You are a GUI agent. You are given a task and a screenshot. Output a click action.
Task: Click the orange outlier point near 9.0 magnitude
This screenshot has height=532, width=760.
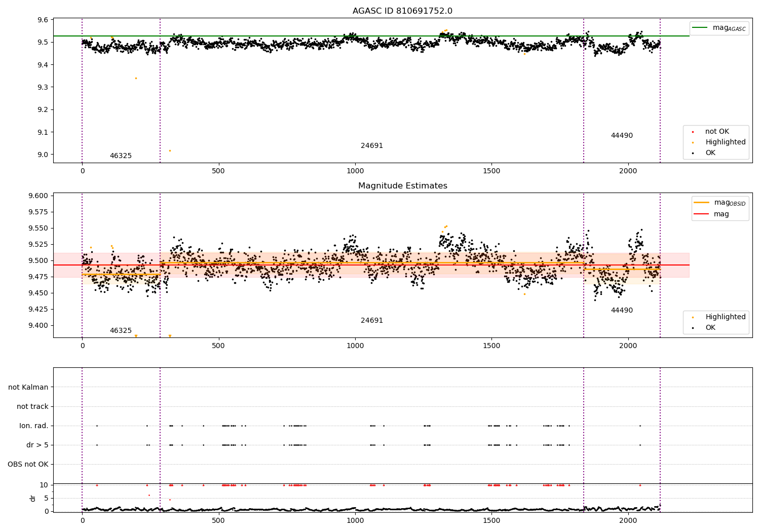pyautogui.click(x=170, y=150)
